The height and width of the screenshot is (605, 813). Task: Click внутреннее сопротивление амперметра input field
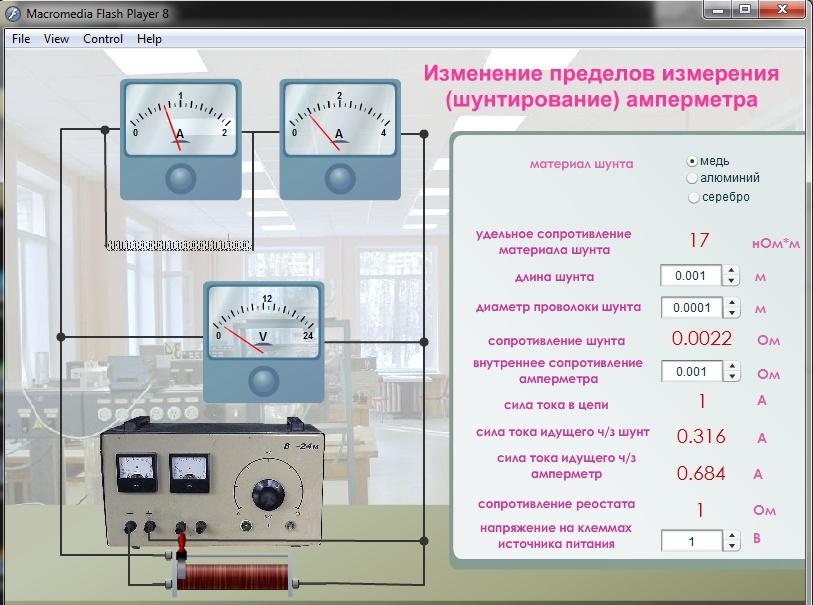pyautogui.click(x=692, y=372)
